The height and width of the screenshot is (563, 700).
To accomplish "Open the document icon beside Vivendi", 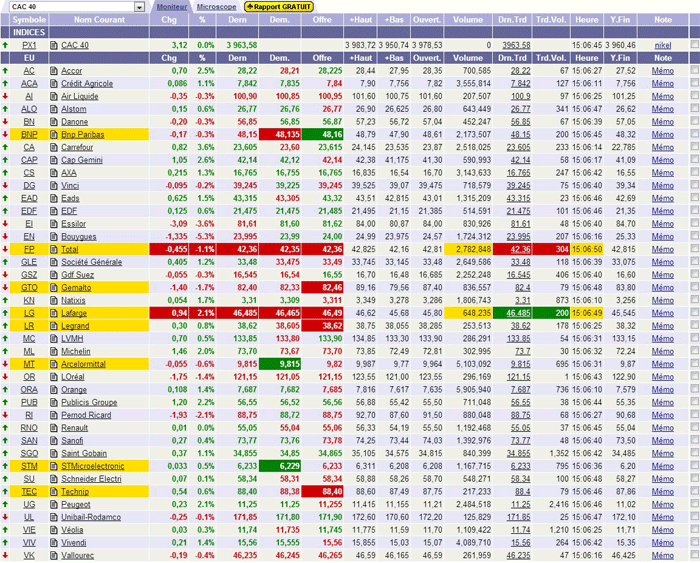I will point(54,541).
